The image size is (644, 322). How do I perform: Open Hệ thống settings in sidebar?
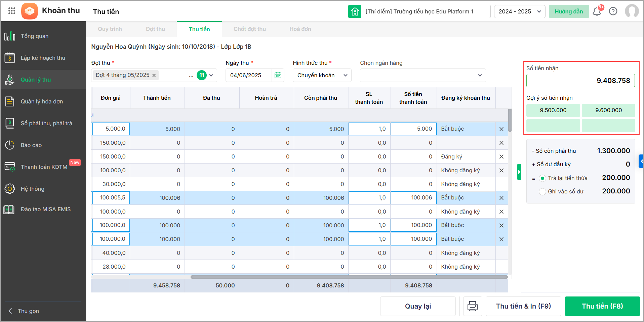(x=32, y=189)
